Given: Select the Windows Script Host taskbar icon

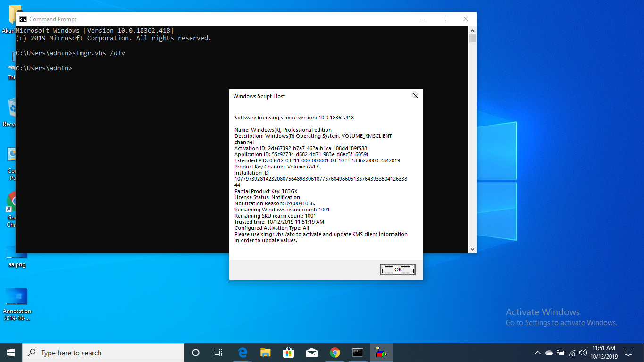Looking at the screenshot, I should click(x=381, y=353).
